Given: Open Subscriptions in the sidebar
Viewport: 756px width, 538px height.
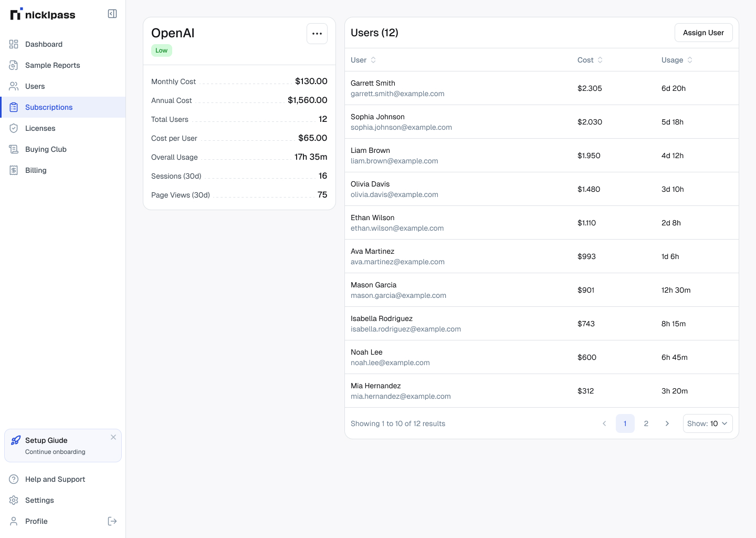Looking at the screenshot, I should point(49,107).
